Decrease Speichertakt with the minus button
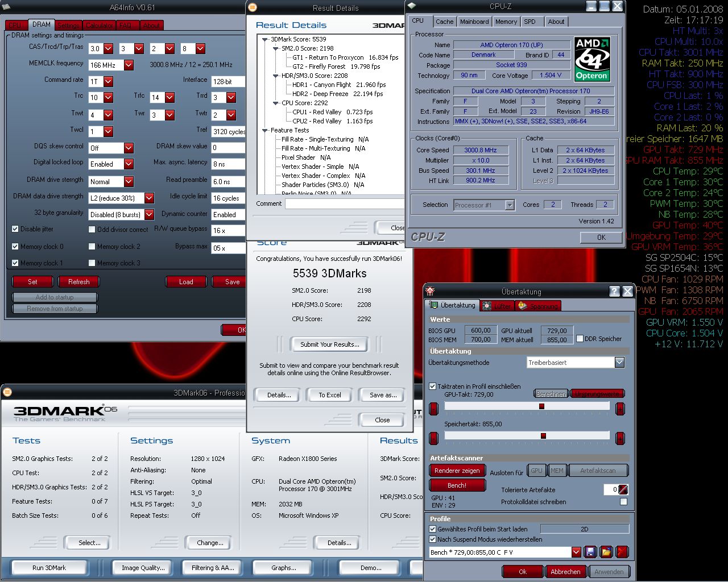The width and height of the screenshot is (728, 582). (x=434, y=438)
